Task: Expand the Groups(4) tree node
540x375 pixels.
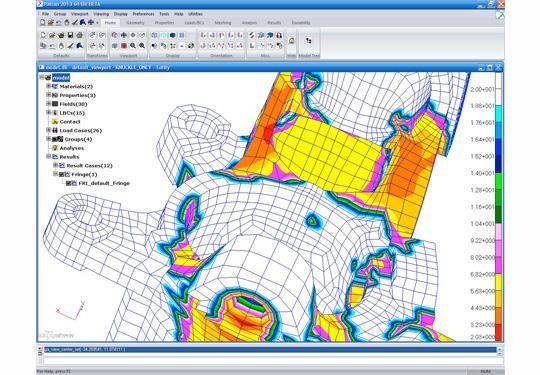Action: tap(49, 139)
